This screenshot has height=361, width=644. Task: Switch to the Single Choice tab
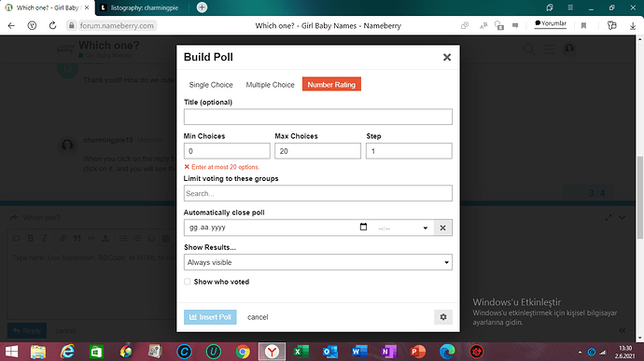coord(211,85)
